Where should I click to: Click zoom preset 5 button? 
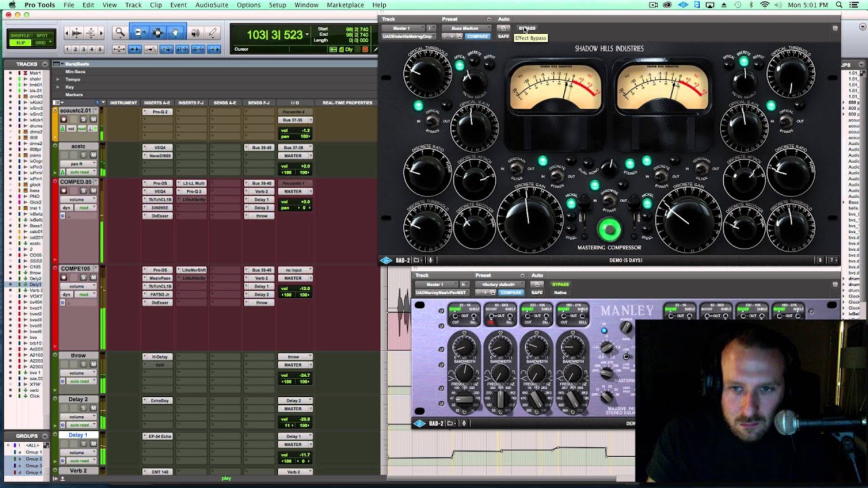tap(100, 49)
